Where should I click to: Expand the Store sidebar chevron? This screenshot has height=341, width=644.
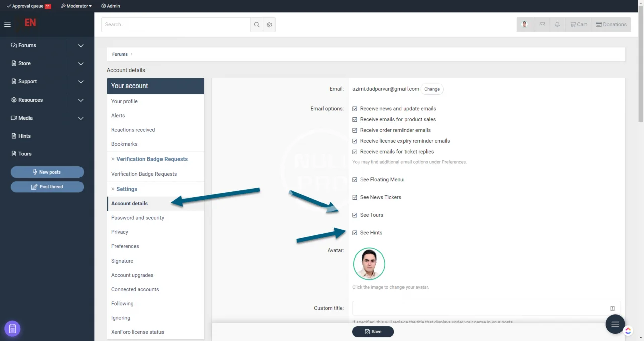(80, 63)
